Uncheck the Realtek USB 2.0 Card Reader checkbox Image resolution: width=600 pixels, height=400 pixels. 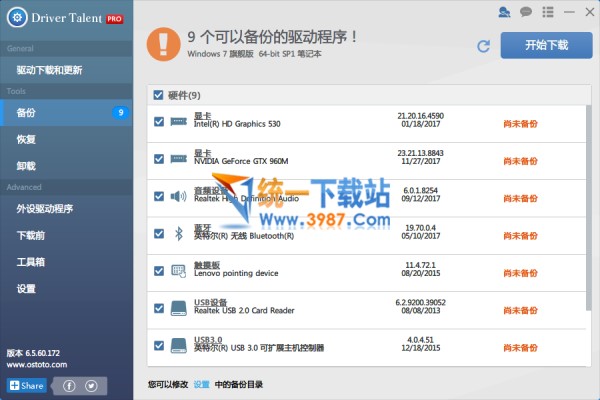[159, 308]
